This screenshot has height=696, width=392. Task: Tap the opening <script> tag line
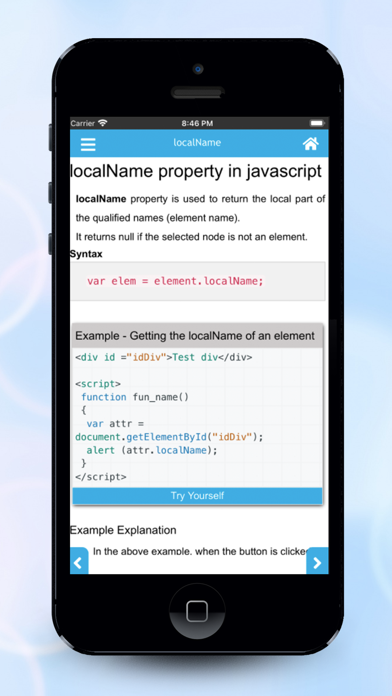98,384
